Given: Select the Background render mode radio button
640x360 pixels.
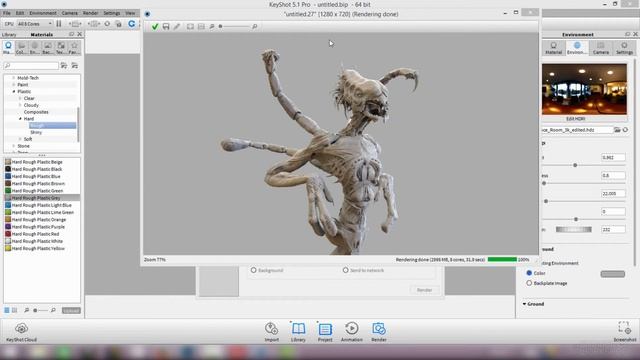Looking at the screenshot, I should (x=253, y=270).
